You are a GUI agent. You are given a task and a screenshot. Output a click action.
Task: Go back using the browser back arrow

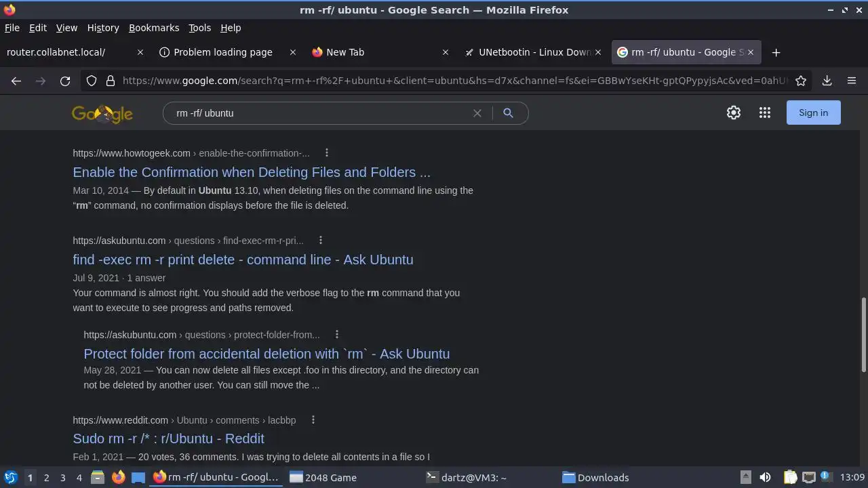(16, 81)
